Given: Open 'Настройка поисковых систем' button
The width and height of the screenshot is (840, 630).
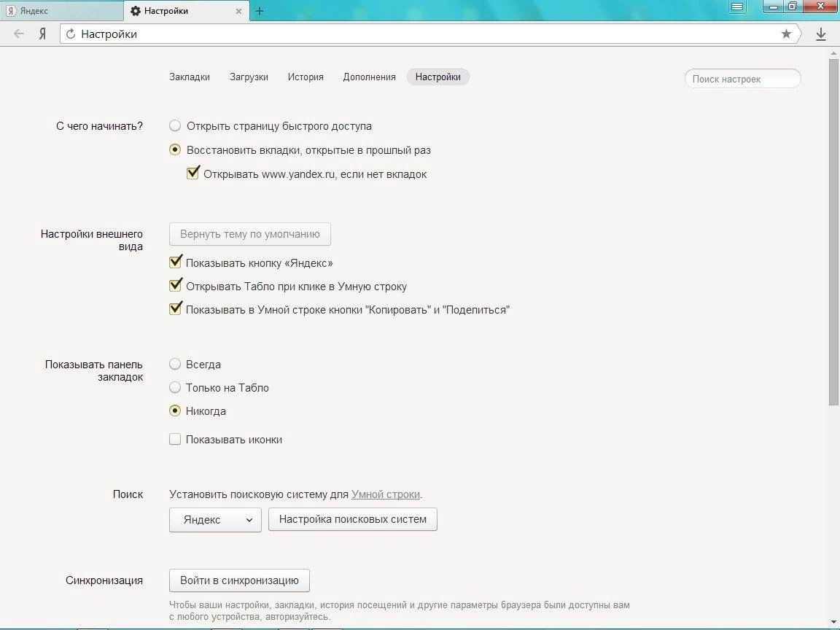Looking at the screenshot, I should click(x=352, y=519).
